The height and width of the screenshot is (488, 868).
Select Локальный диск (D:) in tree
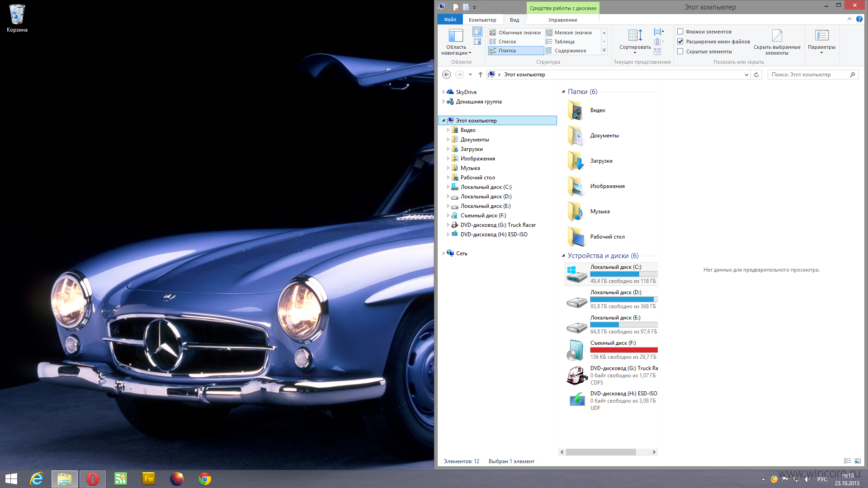486,197
